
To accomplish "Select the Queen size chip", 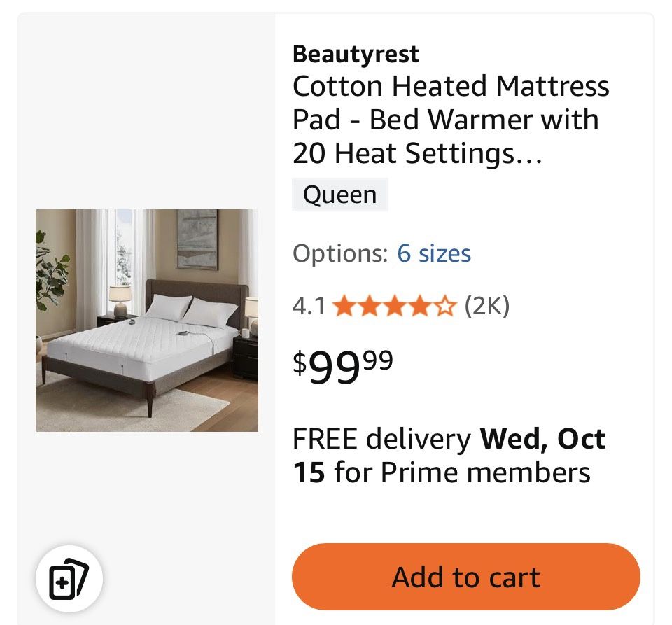I will 339,195.
